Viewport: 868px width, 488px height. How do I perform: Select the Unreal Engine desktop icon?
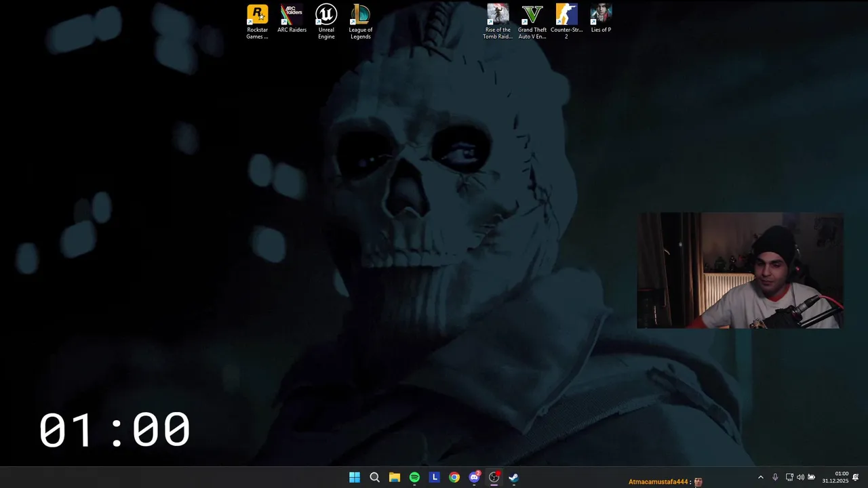pos(326,22)
